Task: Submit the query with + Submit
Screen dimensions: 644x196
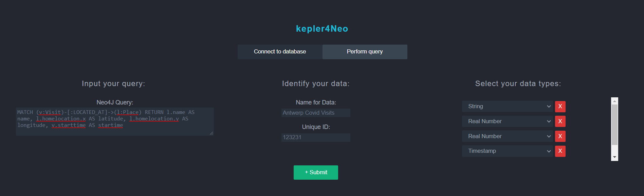Action: coord(316,173)
